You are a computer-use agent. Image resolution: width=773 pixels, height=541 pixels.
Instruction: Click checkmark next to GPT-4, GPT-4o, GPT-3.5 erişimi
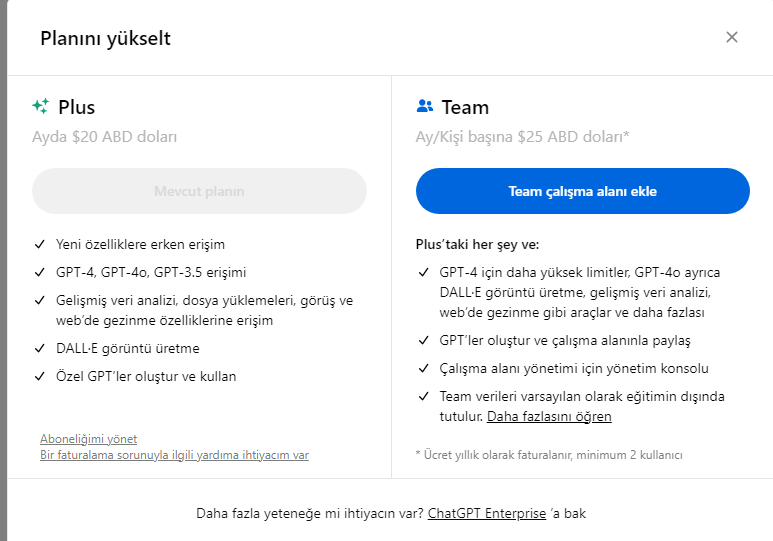coord(39,272)
